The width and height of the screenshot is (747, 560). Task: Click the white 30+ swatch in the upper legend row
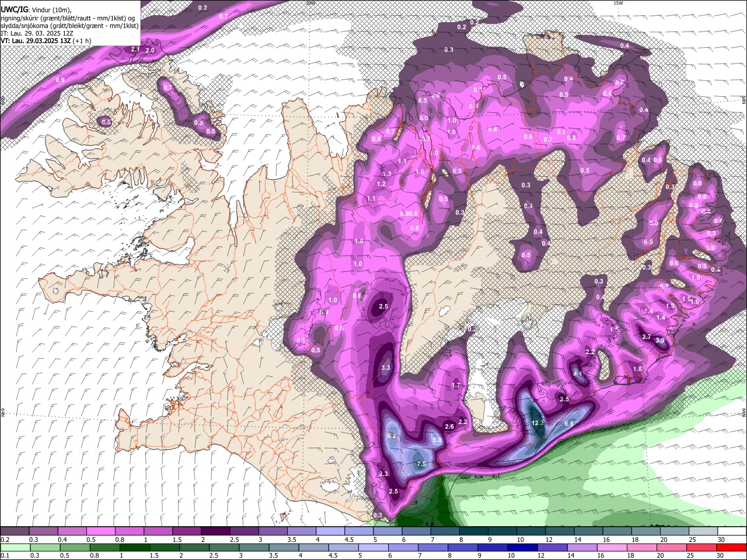[x=732, y=531]
